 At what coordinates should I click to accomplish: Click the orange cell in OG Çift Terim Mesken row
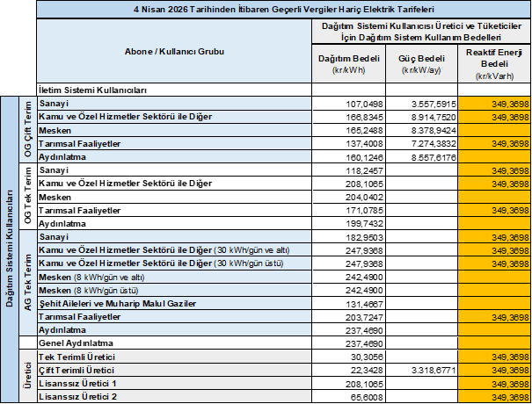point(494,131)
